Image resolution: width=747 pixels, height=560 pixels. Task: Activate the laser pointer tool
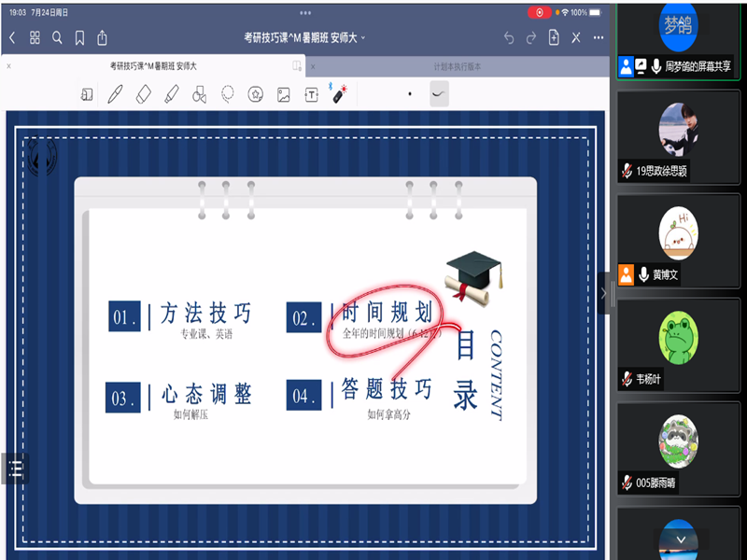[x=341, y=93]
